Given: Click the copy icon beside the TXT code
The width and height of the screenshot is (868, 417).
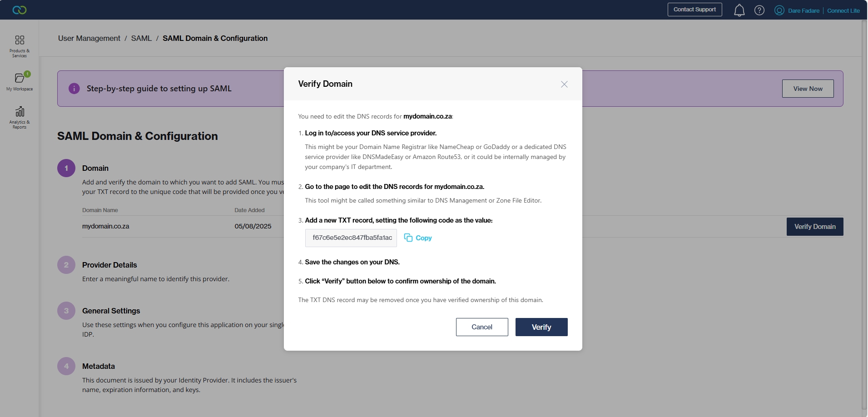Looking at the screenshot, I should point(408,238).
